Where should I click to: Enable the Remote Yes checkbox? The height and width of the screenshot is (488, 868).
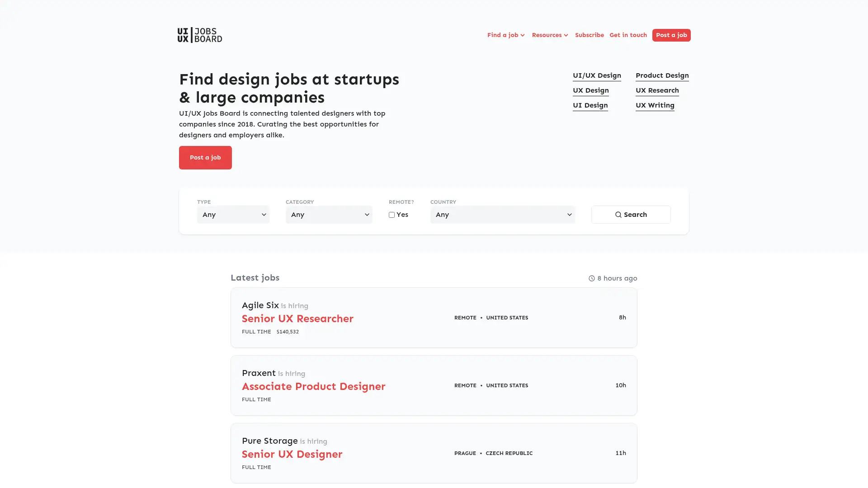click(x=392, y=215)
